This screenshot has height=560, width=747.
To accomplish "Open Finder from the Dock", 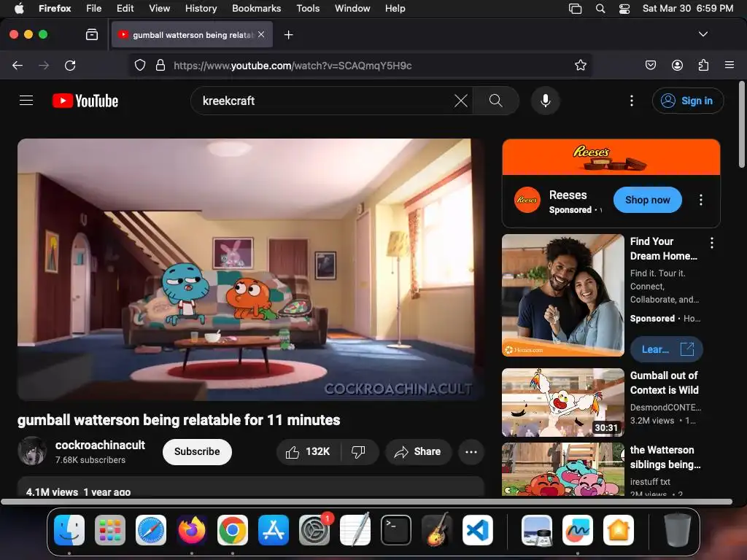I will tap(69, 530).
